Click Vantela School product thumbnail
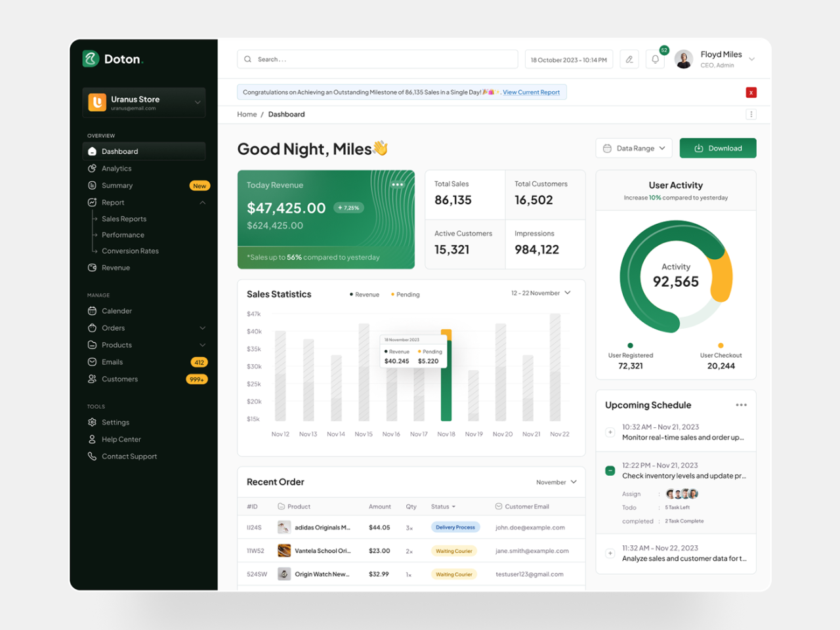Image resolution: width=840 pixels, height=630 pixels. click(284, 551)
